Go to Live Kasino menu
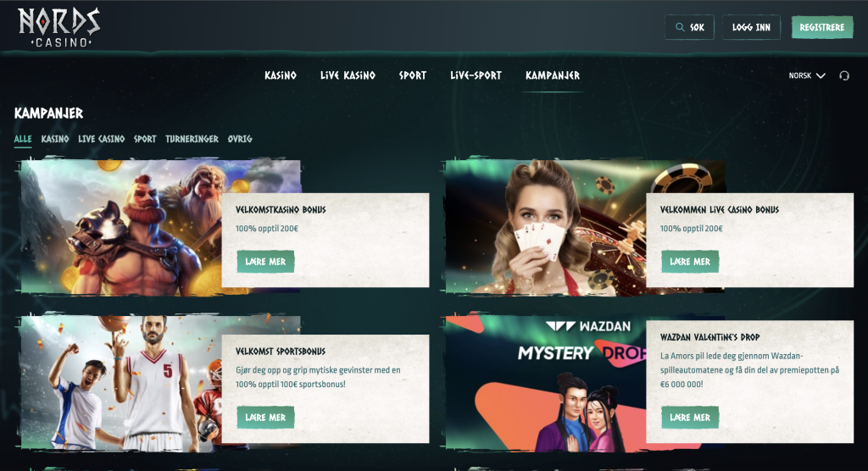This screenshot has height=471, width=868. tap(348, 75)
